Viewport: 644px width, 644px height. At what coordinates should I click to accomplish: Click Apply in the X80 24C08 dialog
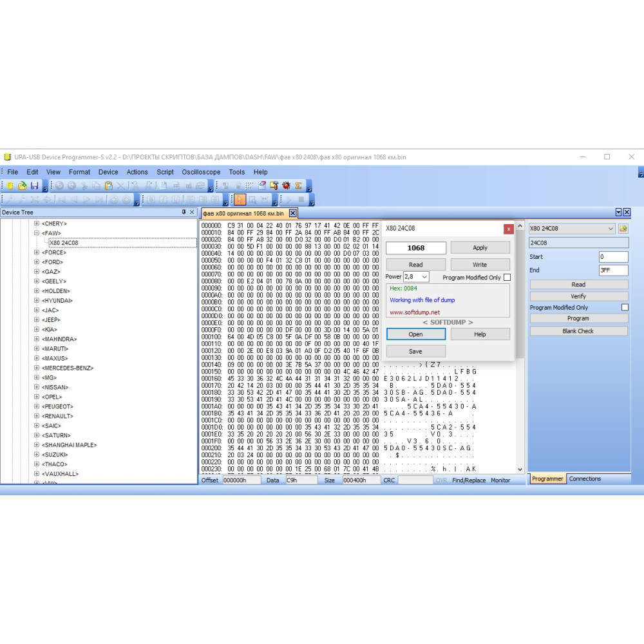tap(480, 248)
